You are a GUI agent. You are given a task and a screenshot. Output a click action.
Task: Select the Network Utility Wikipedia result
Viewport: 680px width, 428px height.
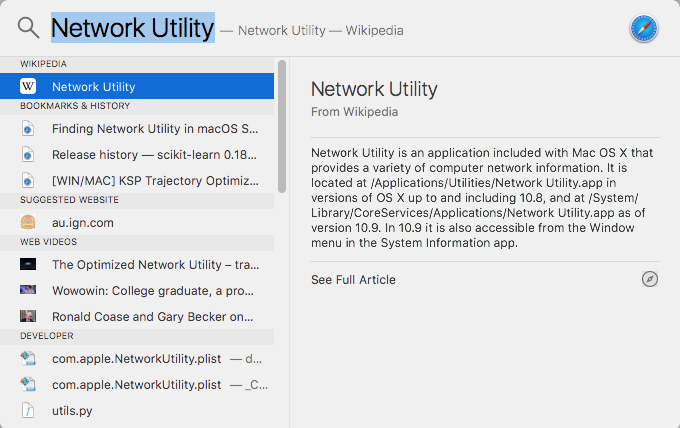click(137, 86)
